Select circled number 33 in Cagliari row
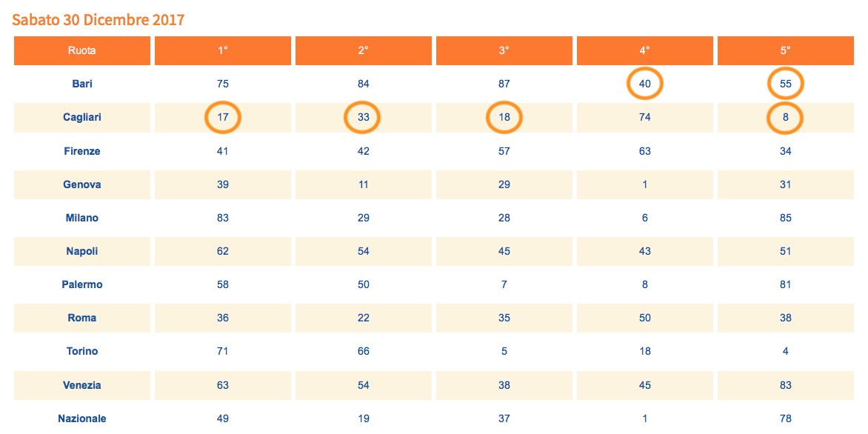Viewport: 868px width, 434px height. coord(364,118)
